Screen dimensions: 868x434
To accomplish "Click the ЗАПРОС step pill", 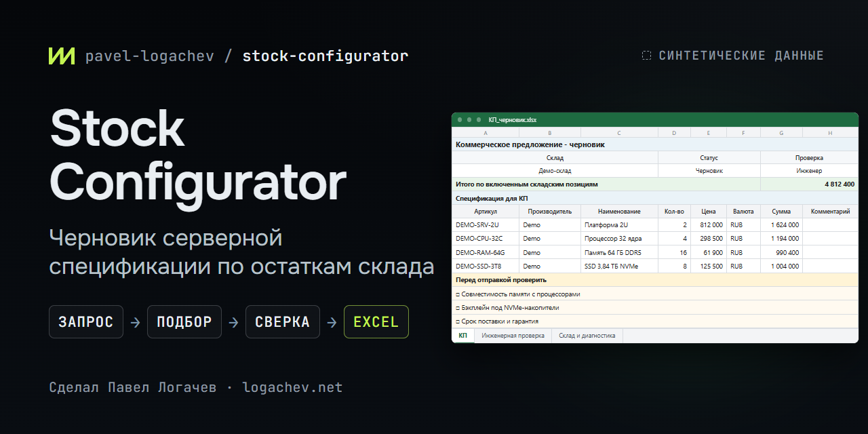I will click(86, 322).
